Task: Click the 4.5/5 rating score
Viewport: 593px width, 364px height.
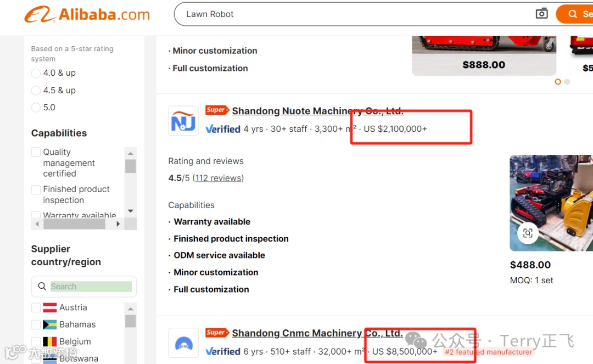Action: coord(179,178)
